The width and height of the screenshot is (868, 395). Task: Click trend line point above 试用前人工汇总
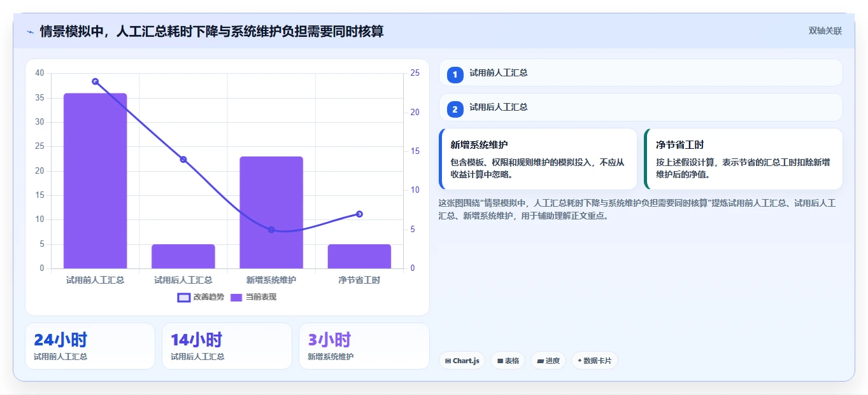pos(95,81)
